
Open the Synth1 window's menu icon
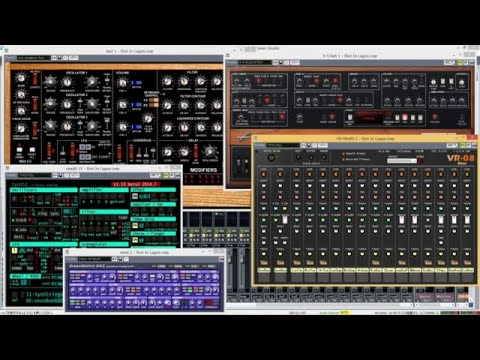pyautogui.click(x=8, y=168)
